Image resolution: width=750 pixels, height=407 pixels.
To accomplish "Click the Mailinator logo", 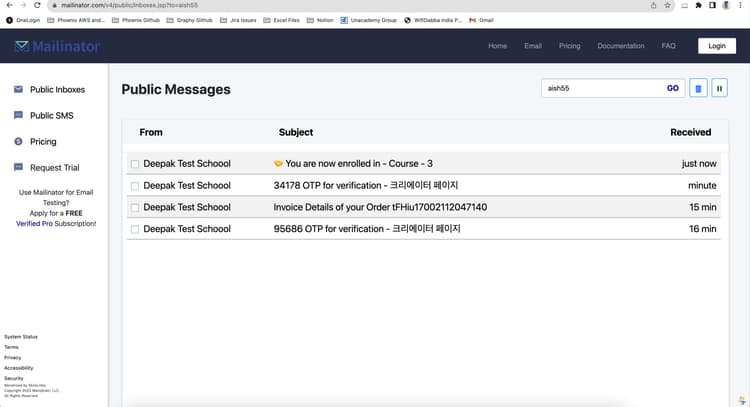I will pos(57,46).
